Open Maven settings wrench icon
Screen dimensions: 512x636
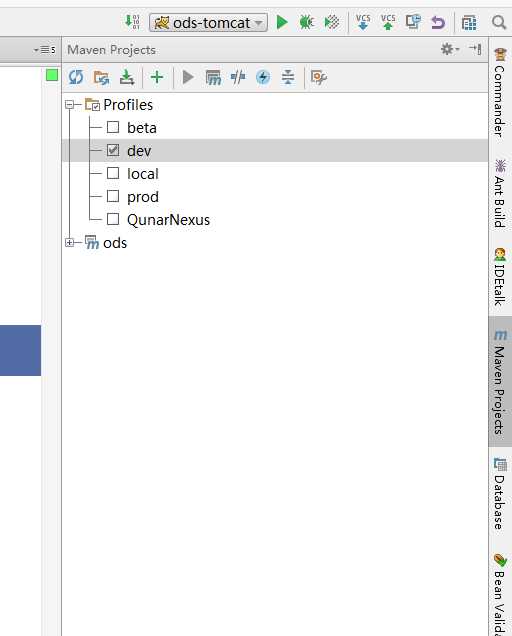pos(318,77)
